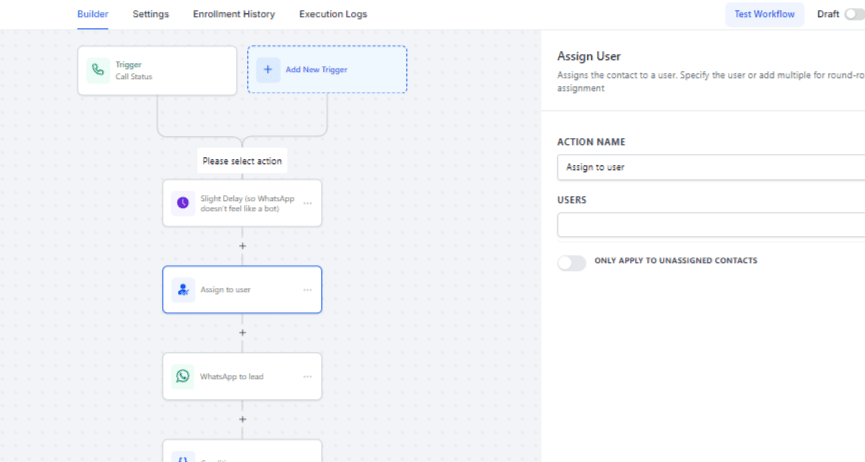Screen dimensions: 865x462
Task: Go to the Execution Logs tab
Action: pyautogui.click(x=333, y=14)
